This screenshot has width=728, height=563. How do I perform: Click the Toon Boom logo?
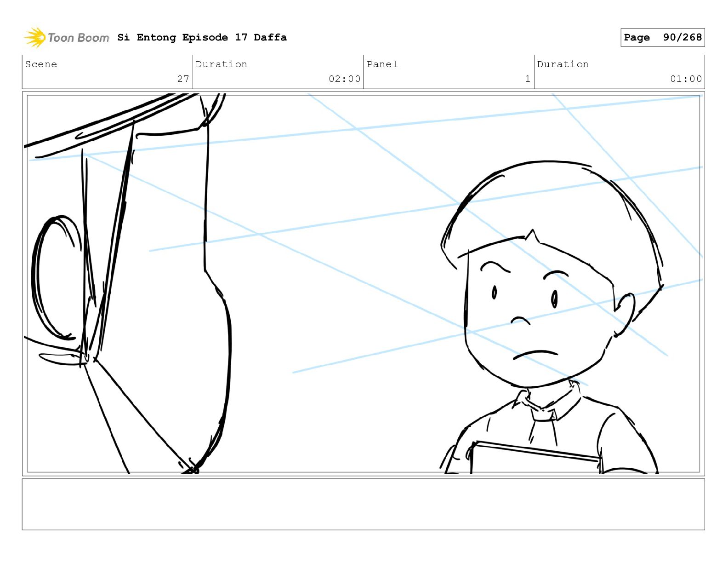coord(67,37)
